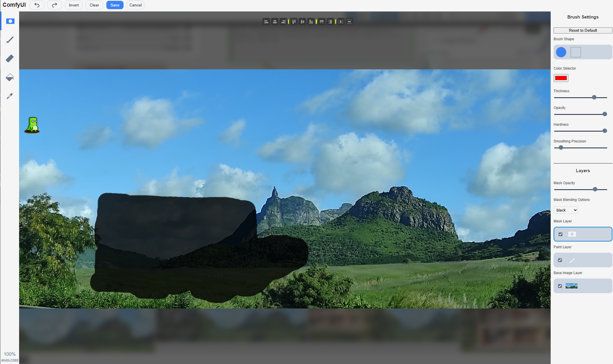Click the Brush Settings heading
This screenshot has height=364, width=613.
[583, 17]
